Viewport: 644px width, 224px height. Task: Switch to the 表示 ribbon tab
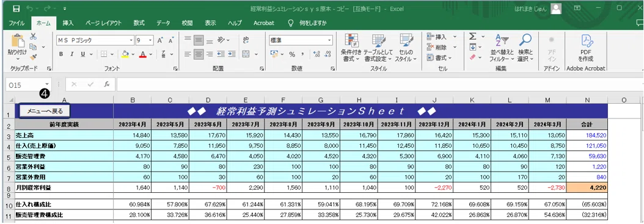pyautogui.click(x=211, y=23)
